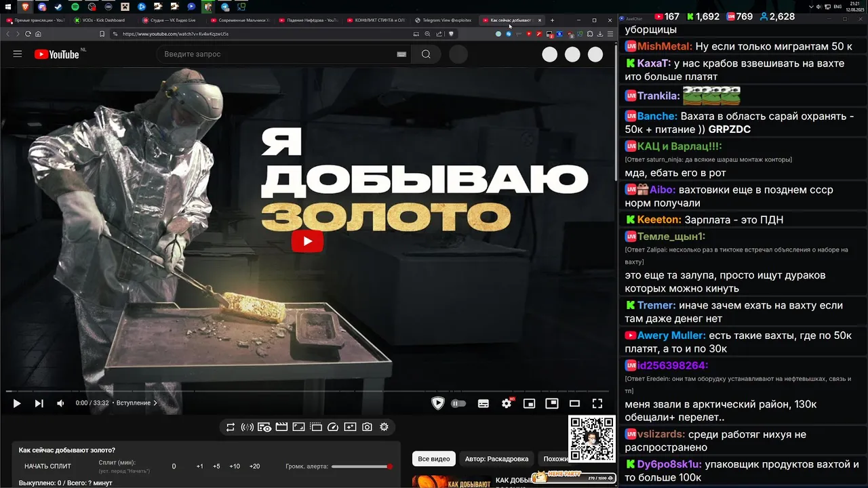The image size is (868, 488).
Task: Select the Автор: Раскадровка filter chip
Action: point(497,459)
